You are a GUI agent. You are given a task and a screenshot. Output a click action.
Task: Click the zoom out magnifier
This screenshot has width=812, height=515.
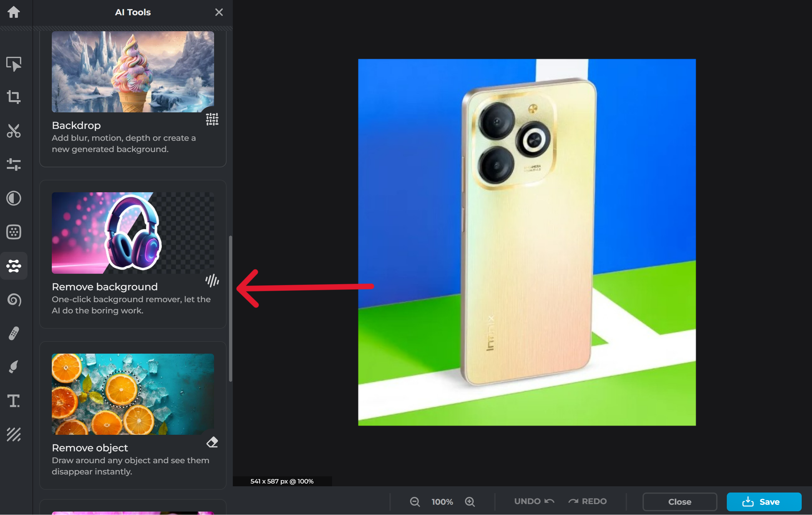click(415, 502)
